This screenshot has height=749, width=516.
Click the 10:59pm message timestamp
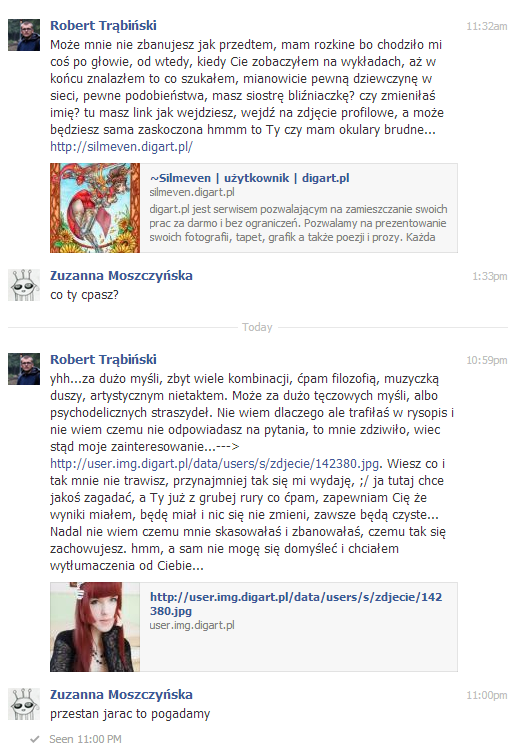tap(486, 360)
